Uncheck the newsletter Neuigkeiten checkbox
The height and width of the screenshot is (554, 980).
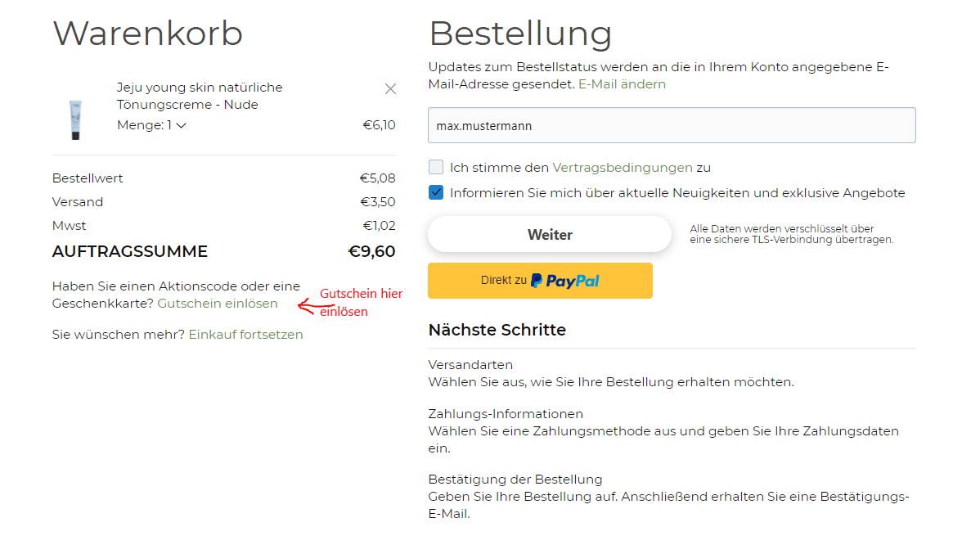436,192
